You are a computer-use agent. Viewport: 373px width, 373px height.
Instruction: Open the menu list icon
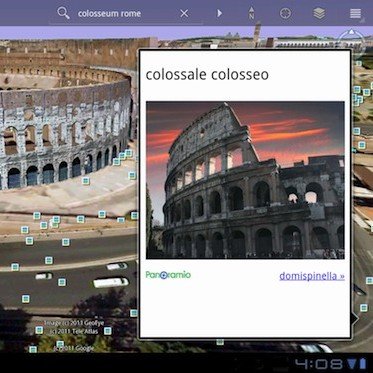click(355, 13)
